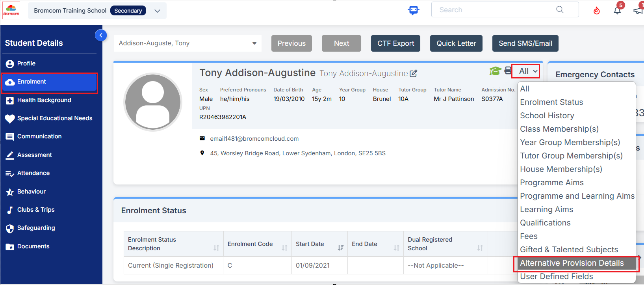Select Alternative Provision Details option

[572, 263]
